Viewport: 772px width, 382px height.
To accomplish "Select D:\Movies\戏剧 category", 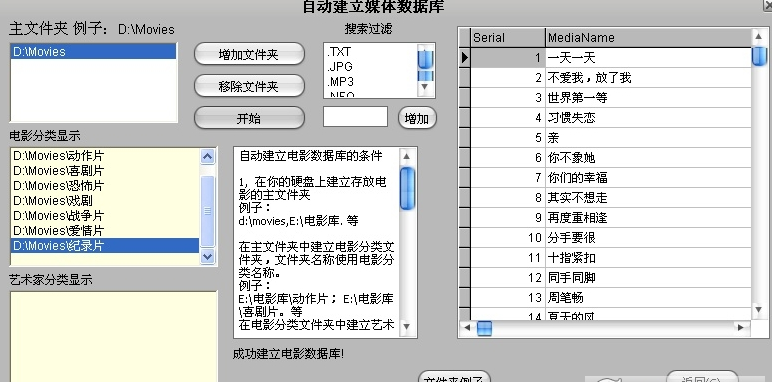I will pos(105,200).
